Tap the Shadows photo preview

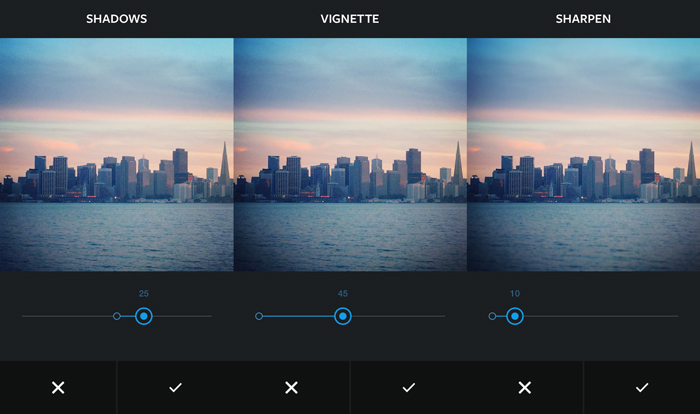(117, 154)
